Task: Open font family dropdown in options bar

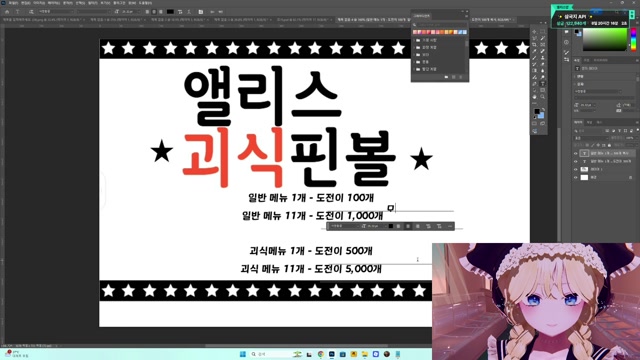Action: [x=56, y=12]
